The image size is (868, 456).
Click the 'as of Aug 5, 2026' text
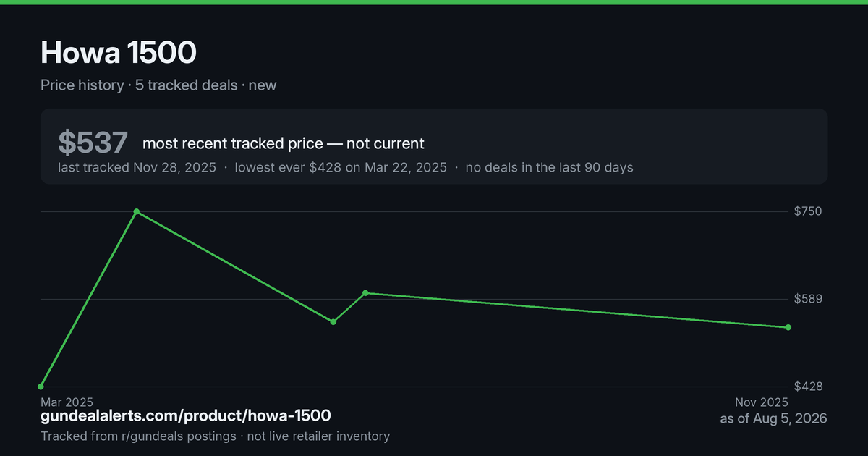pos(773,418)
